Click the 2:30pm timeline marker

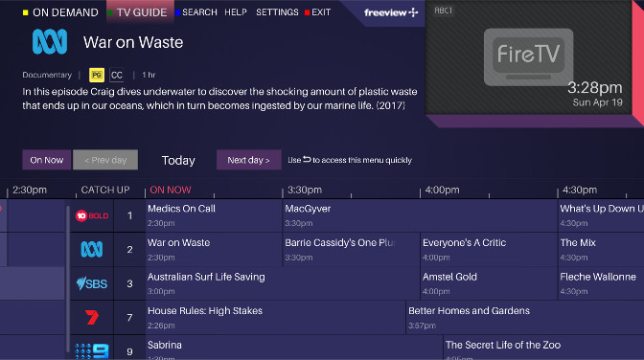pos(30,191)
